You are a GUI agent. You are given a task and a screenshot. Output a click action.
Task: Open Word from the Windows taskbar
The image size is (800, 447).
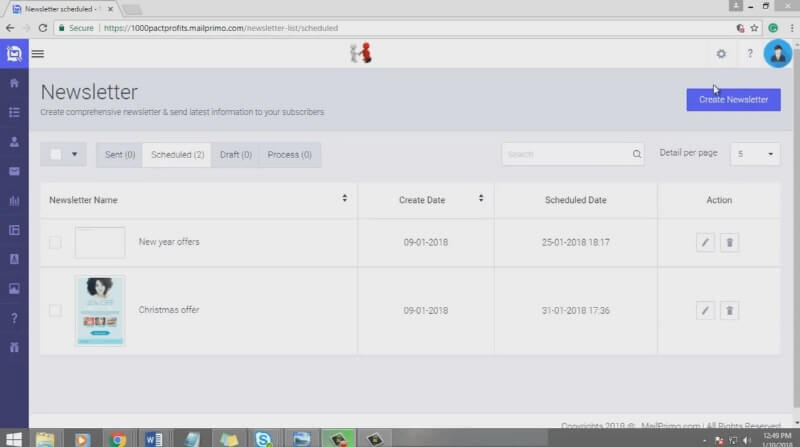click(154, 439)
